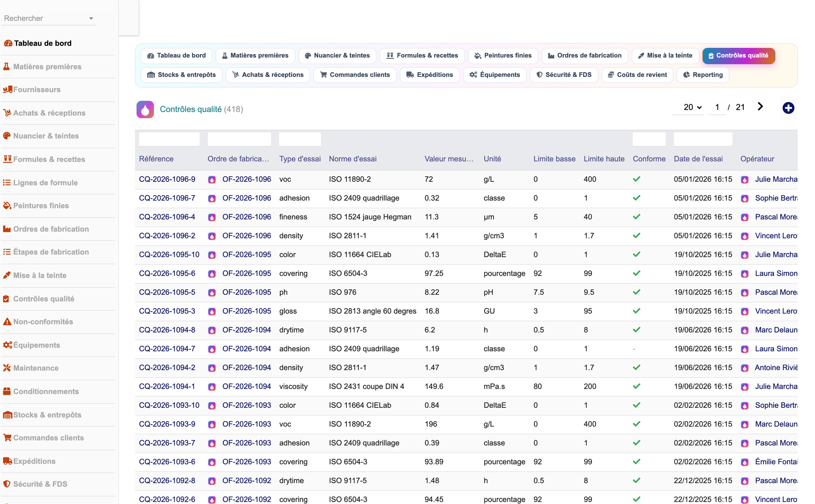Open the Mise à la teinte top tab

[665, 56]
